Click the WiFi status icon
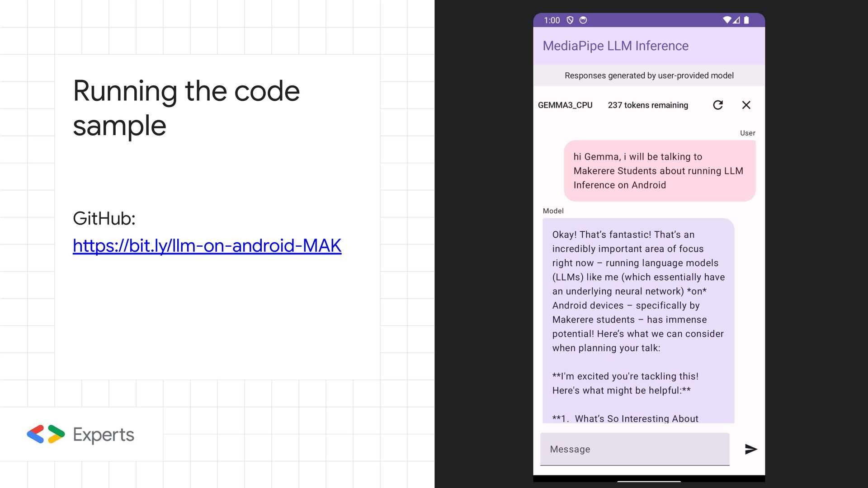868x488 pixels. (727, 20)
